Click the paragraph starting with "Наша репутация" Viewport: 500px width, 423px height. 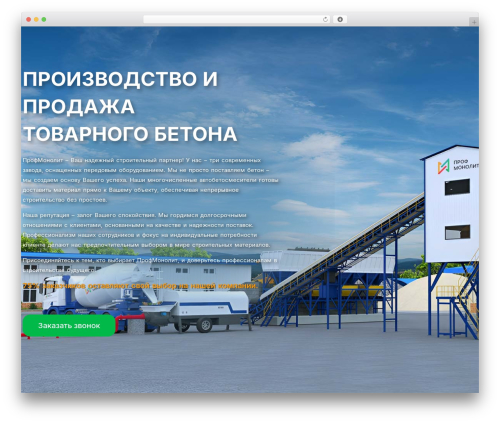pyautogui.click(x=146, y=230)
